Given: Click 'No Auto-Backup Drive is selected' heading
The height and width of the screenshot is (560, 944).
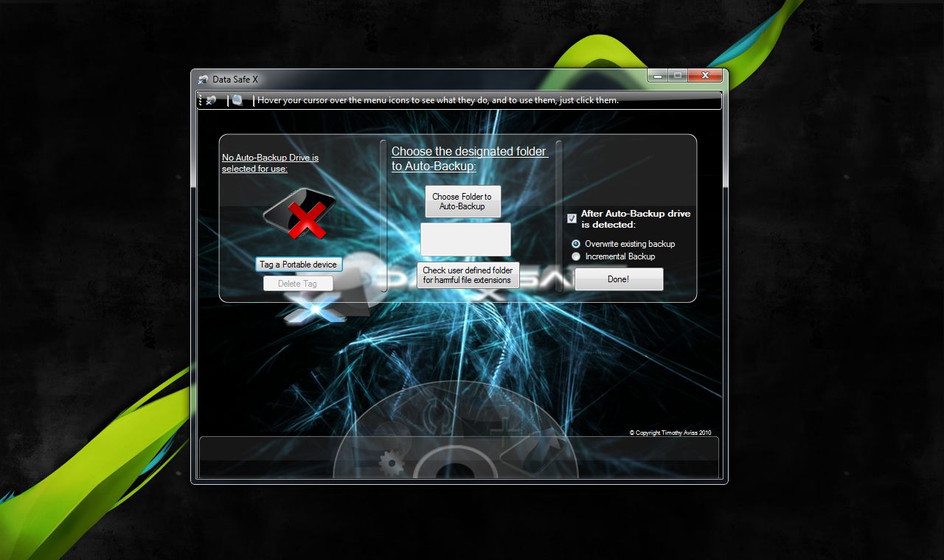Looking at the screenshot, I should point(270,163).
